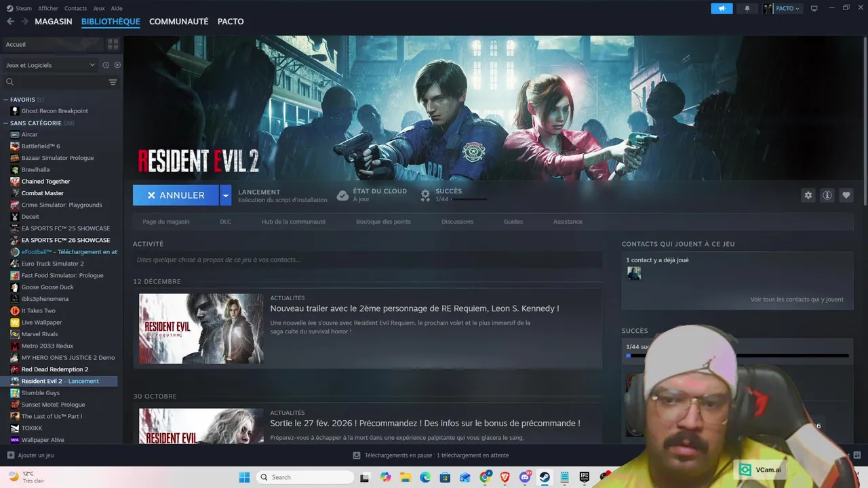The height and width of the screenshot is (488, 868).
Task: Click the Succès trophy gear icon
Action: pyautogui.click(x=425, y=195)
